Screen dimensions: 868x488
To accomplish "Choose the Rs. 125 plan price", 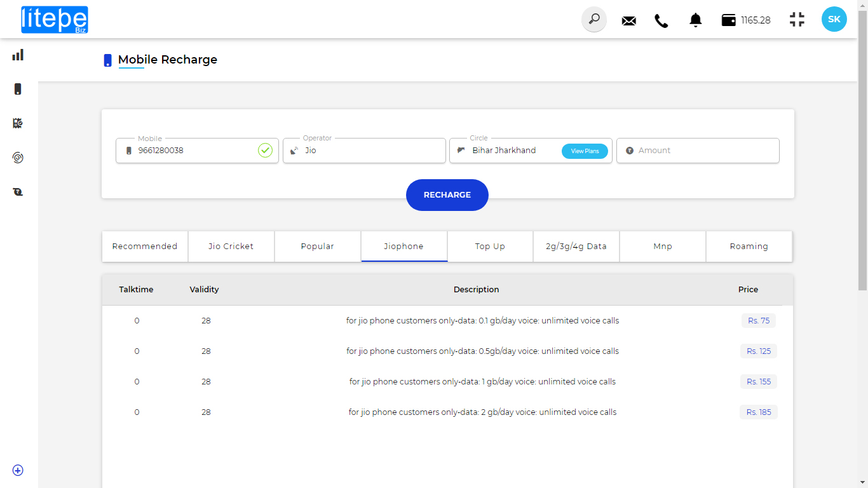I will (759, 351).
